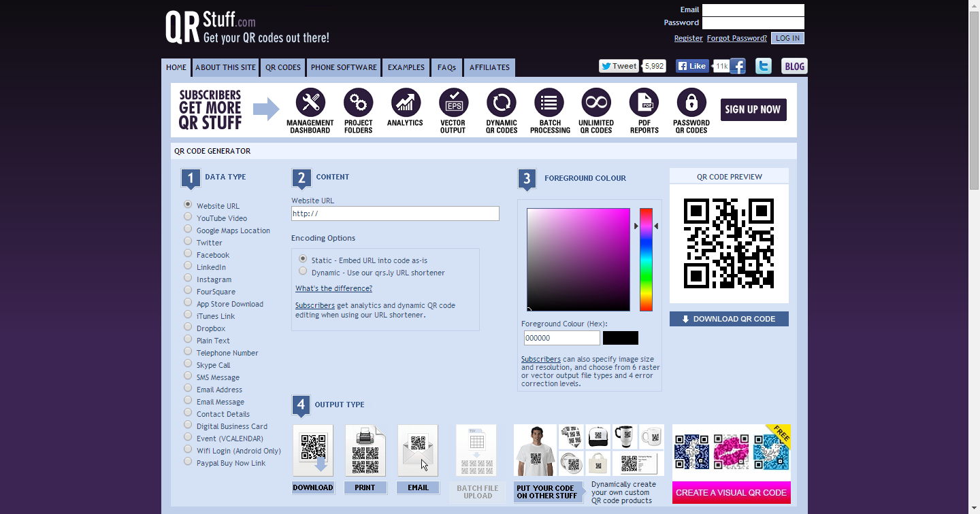This screenshot has height=514, width=980.
Task: Open the Forgot Password link
Action: pos(737,38)
